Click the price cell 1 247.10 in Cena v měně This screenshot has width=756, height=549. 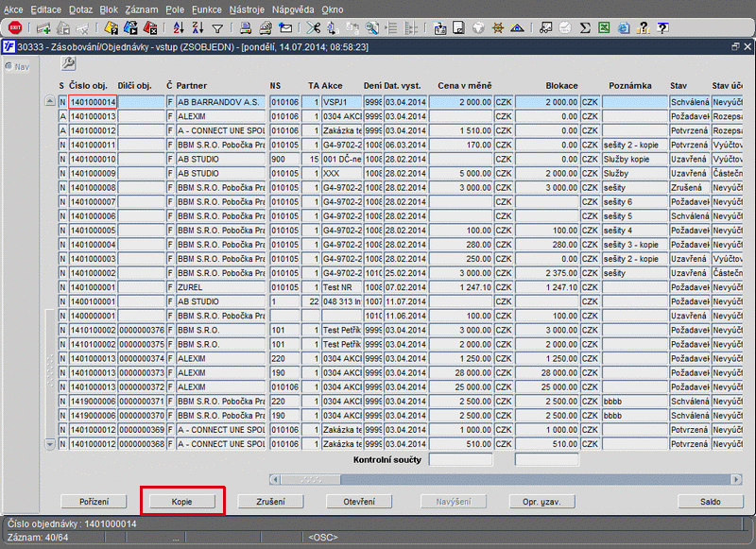tap(461, 287)
